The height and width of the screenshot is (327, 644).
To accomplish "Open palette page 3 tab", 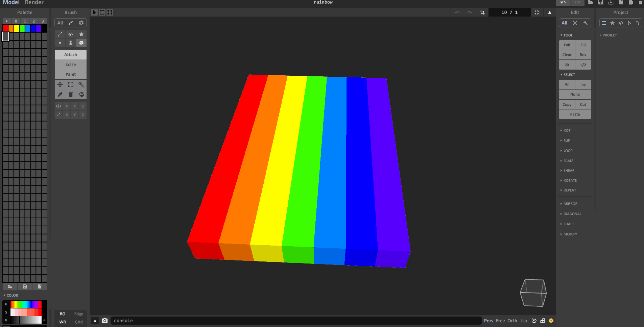I will 43,21.
